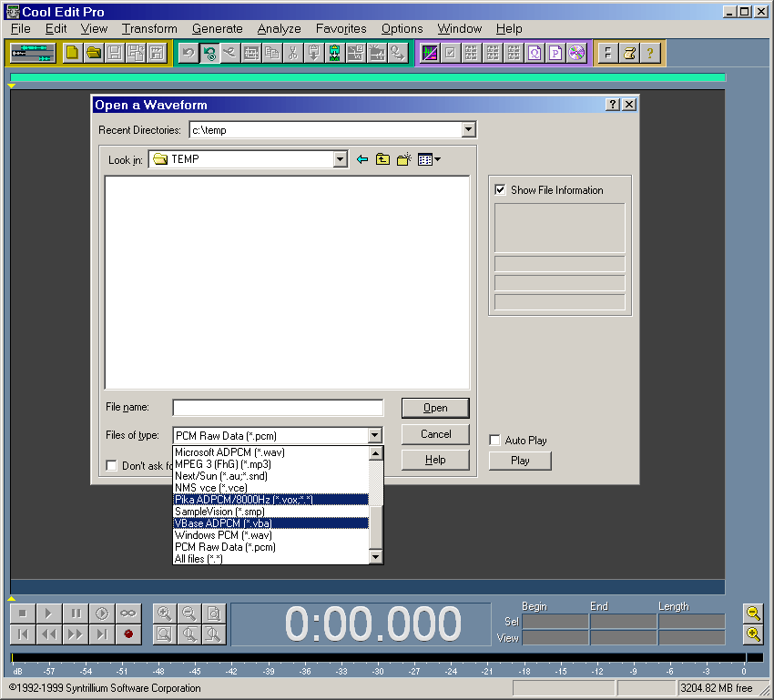This screenshot has width=774, height=700.
Task: Click the Fast Forward transport button
Action: 76,634
